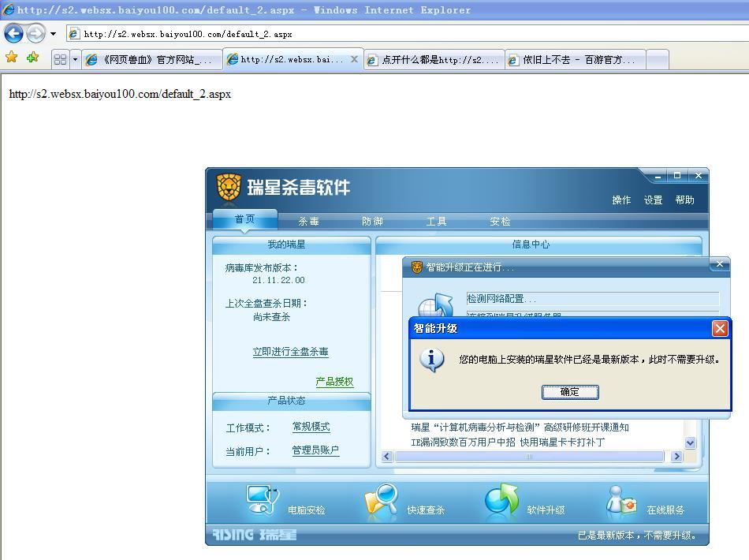Screen dimensions: 749x560
Task: Click the info center scroll down arrow
Action: tap(690, 443)
